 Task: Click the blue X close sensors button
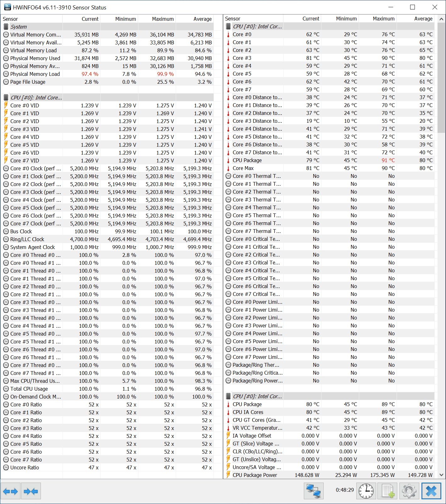431,491
